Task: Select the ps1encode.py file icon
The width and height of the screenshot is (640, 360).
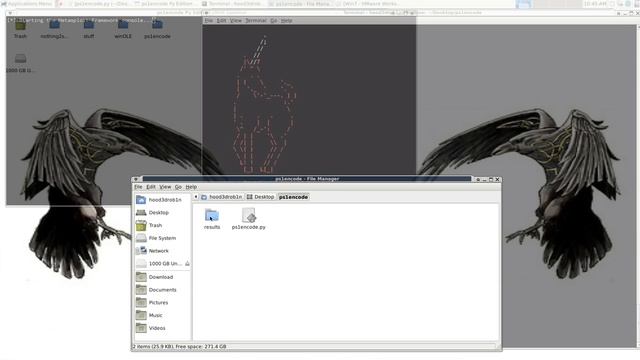Action: [x=249, y=219]
